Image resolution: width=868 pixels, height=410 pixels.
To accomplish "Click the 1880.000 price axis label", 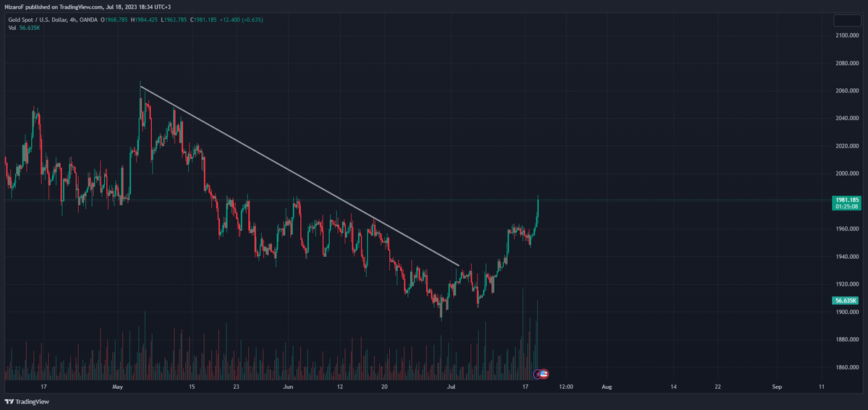I will click(846, 340).
